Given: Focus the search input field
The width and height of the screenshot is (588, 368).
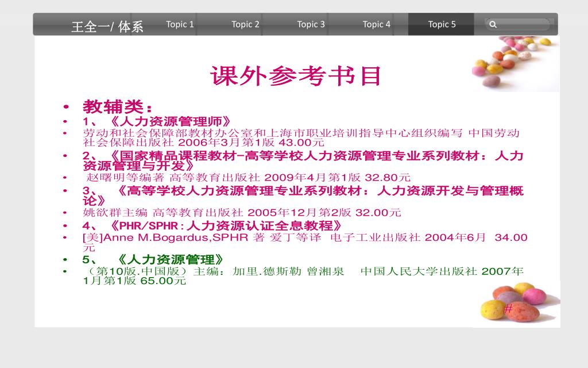Looking at the screenshot, I should (x=517, y=25).
